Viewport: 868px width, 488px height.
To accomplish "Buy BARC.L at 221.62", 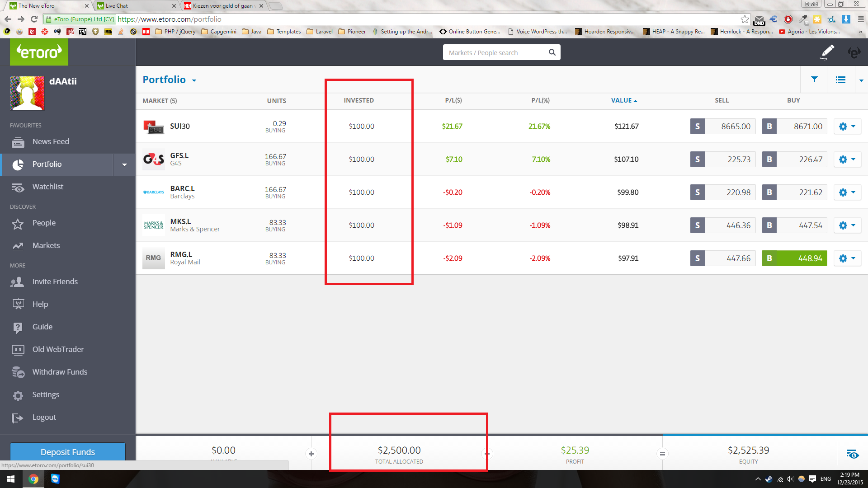I will point(794,192).
